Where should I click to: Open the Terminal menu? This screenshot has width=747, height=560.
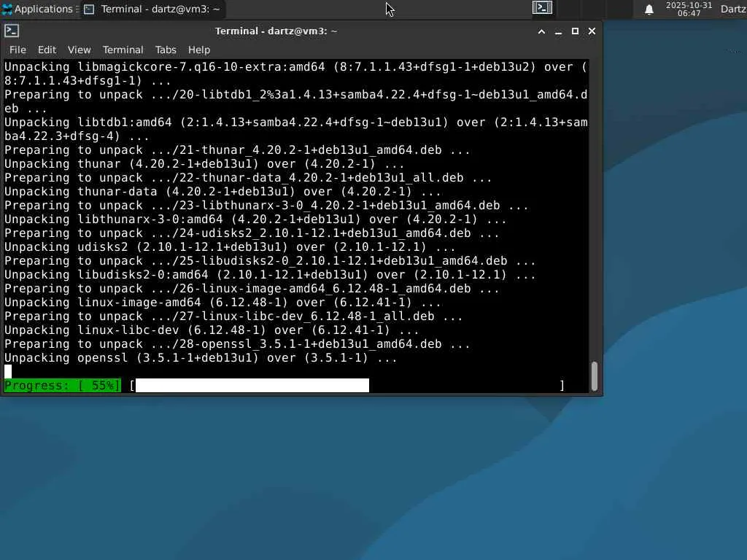[x=123, y=50]
